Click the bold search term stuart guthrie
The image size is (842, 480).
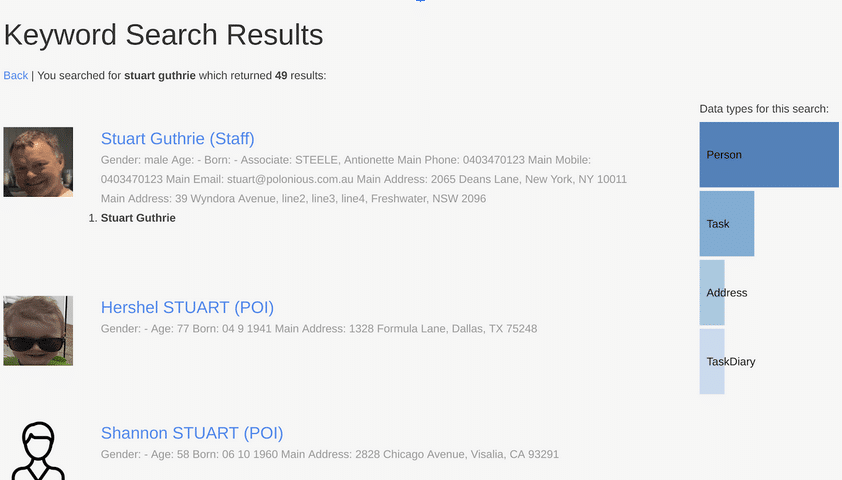click(x=160, y=75)
